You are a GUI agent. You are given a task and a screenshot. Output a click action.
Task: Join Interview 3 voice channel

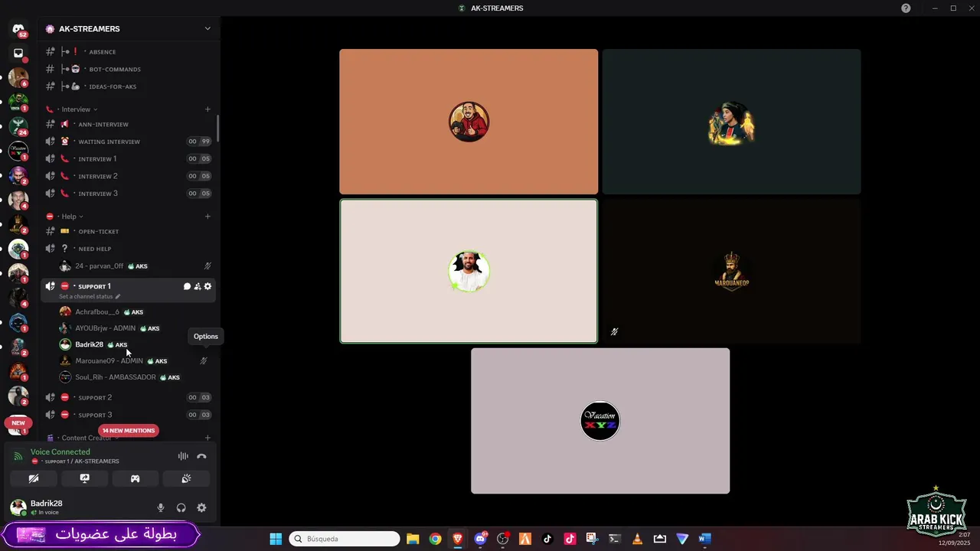click(128, 194)
